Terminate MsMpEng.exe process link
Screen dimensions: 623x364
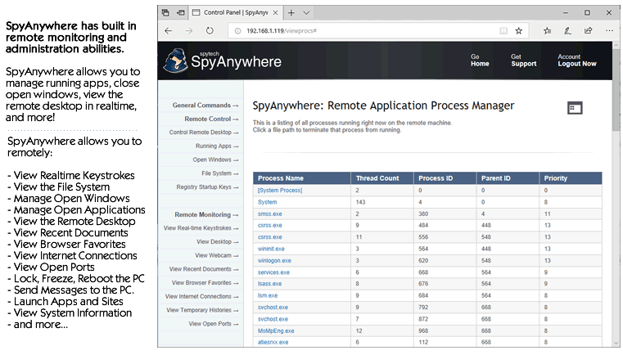(276, 330)
